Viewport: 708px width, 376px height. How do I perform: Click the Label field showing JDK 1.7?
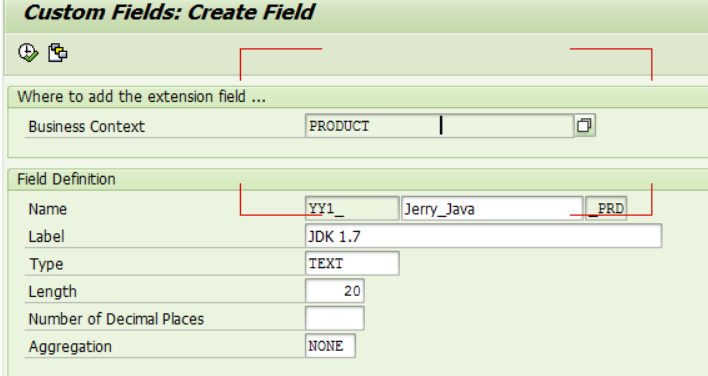(x=483, y=236)
